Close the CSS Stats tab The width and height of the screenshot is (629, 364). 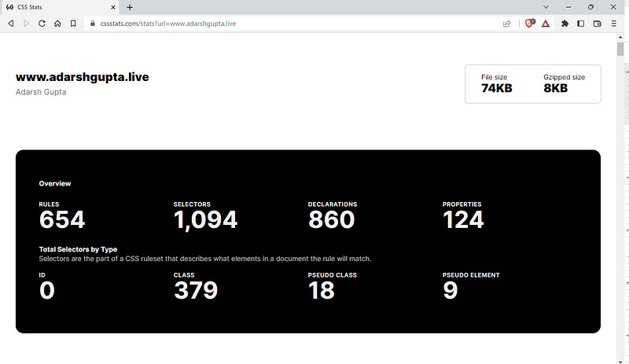[x=113, y=7]
